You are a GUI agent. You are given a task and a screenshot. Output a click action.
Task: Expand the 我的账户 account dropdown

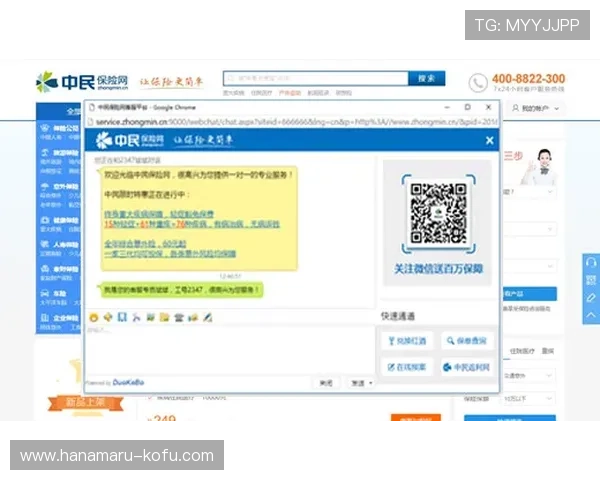(x=535, y=109)
